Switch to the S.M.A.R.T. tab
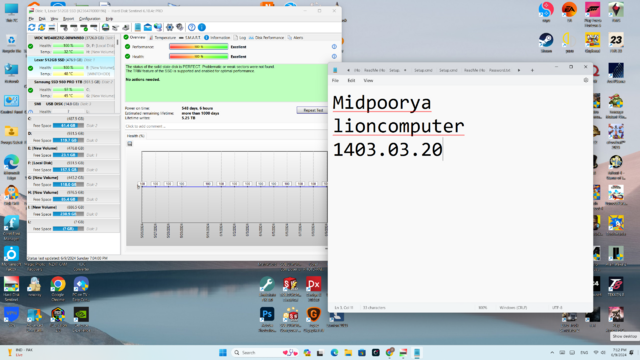The height and width of the screenshot is (360, 640). 190,38
